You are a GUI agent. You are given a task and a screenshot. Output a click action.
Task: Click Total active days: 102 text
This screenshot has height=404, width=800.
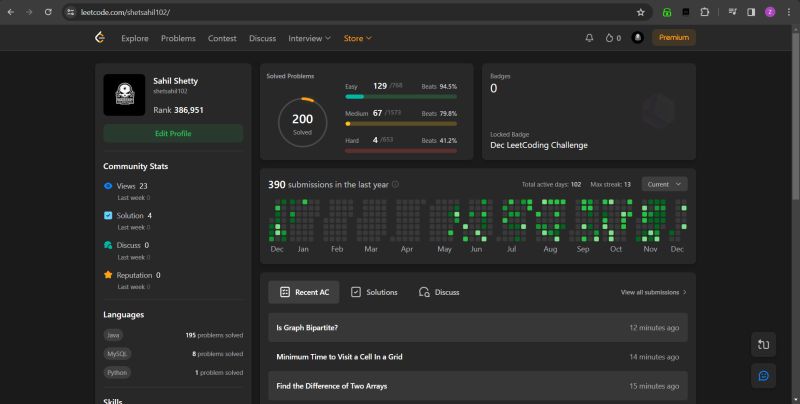(x=551, y=184)
